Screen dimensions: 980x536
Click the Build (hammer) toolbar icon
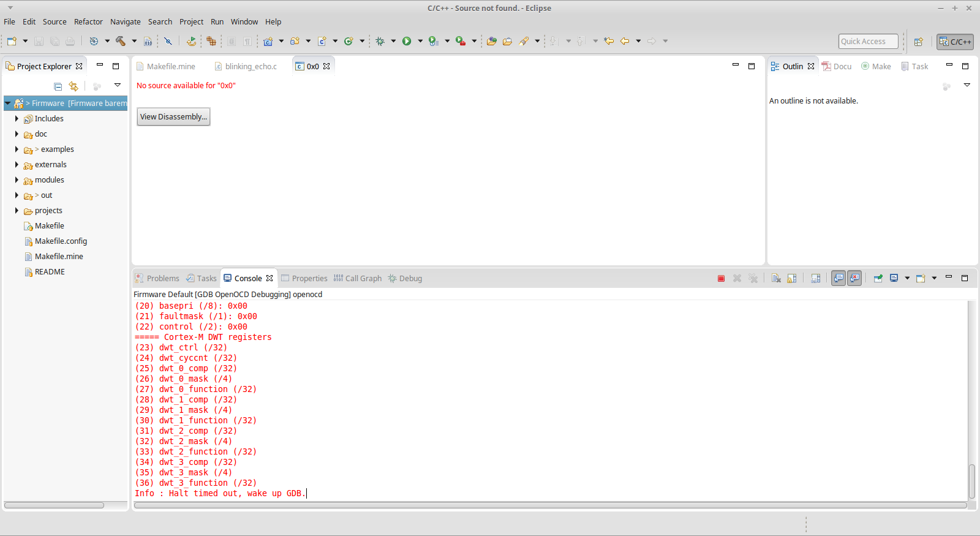point(121,41)
